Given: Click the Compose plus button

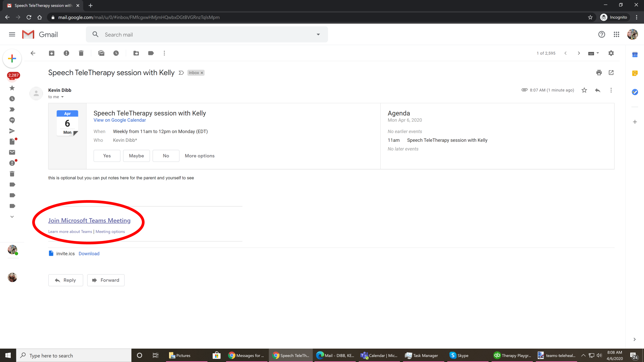Looking at the screenshot, I should tap(12, 58).
